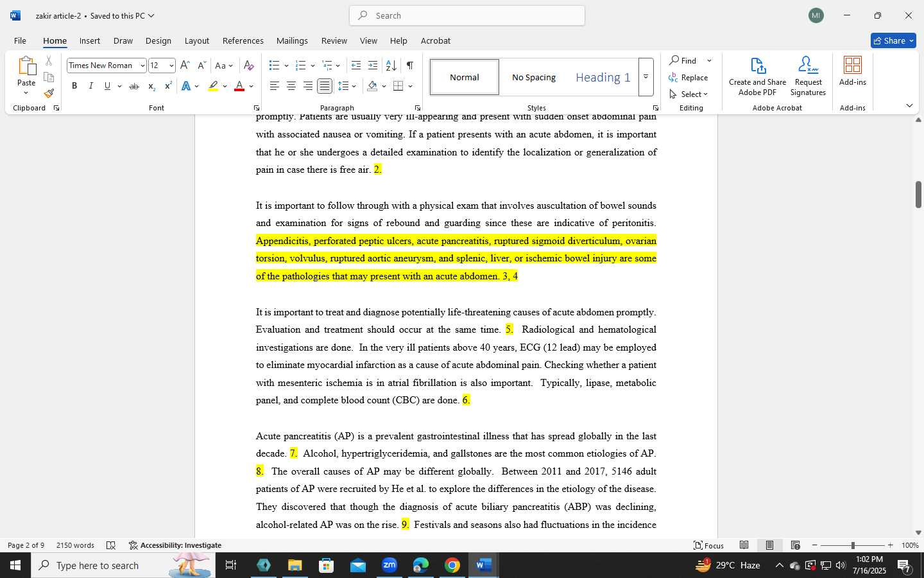The height and width of the screenshot is (578, 924).
Task: Center the paragraph text
Action: [x=291, y=86]
